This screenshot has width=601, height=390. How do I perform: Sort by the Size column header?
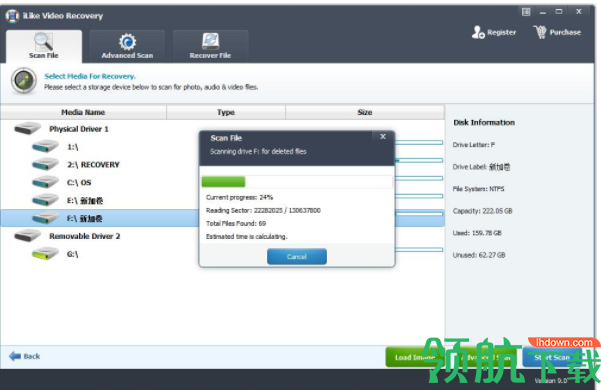[365, 112]
